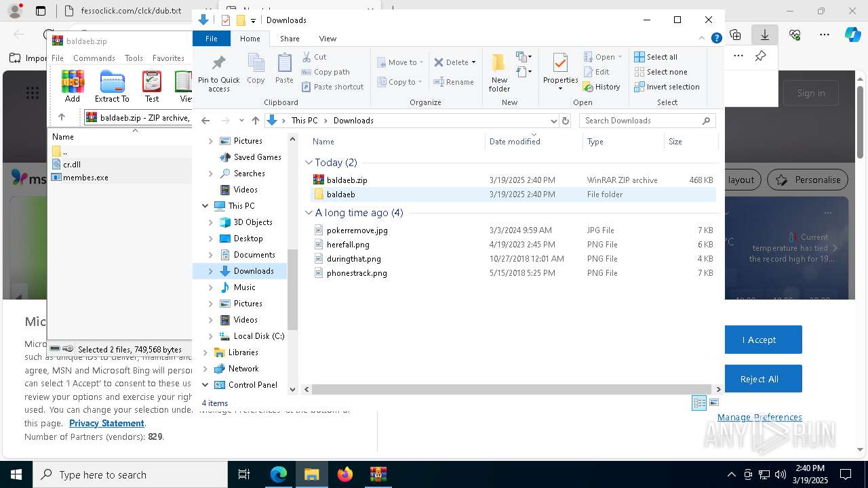868x488 pixels.
Task: Click Search Downloads field
Action: [x=647, y=121]
